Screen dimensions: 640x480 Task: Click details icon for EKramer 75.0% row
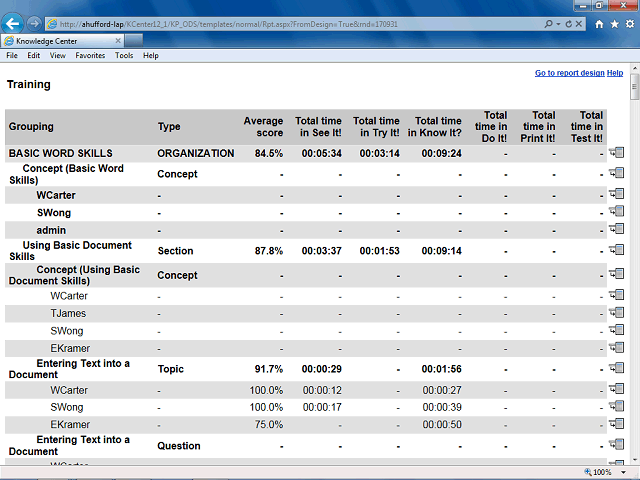pyautogui.click(x=617, y=424)
